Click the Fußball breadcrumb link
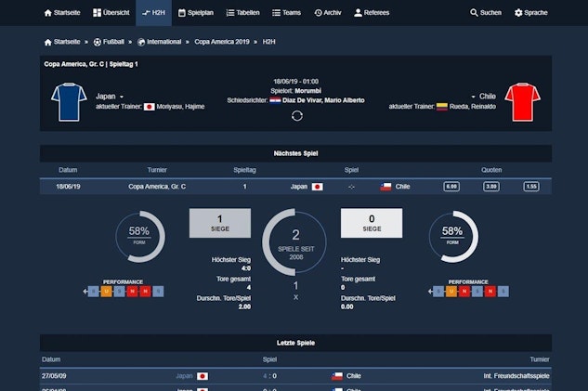Screen dimensions: 588x391 (113, 42)
